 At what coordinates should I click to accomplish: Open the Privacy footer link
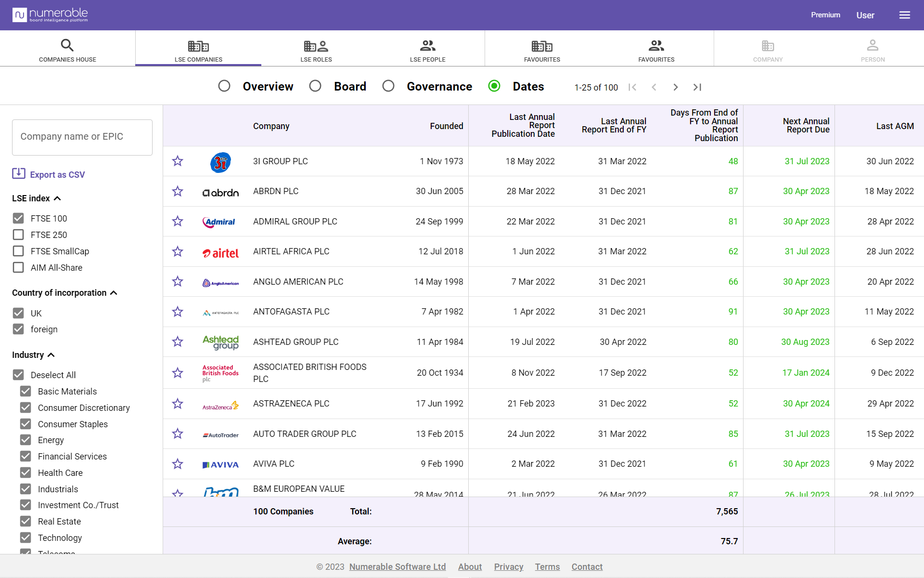click(x=509, y=567)
